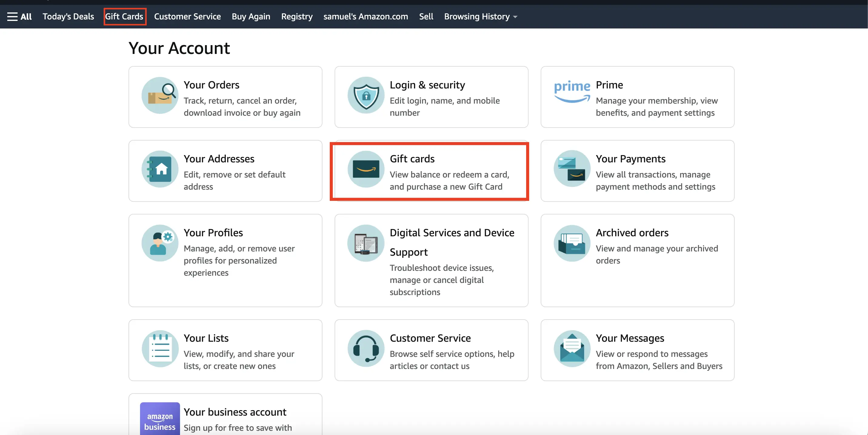Open the Archived orders card title

point(632,233)
